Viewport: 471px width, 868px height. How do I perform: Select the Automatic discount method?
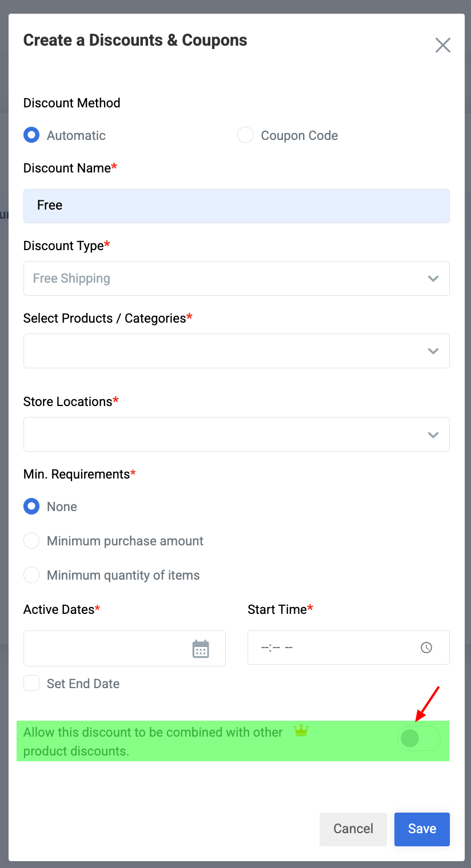[x=31, y=135]
